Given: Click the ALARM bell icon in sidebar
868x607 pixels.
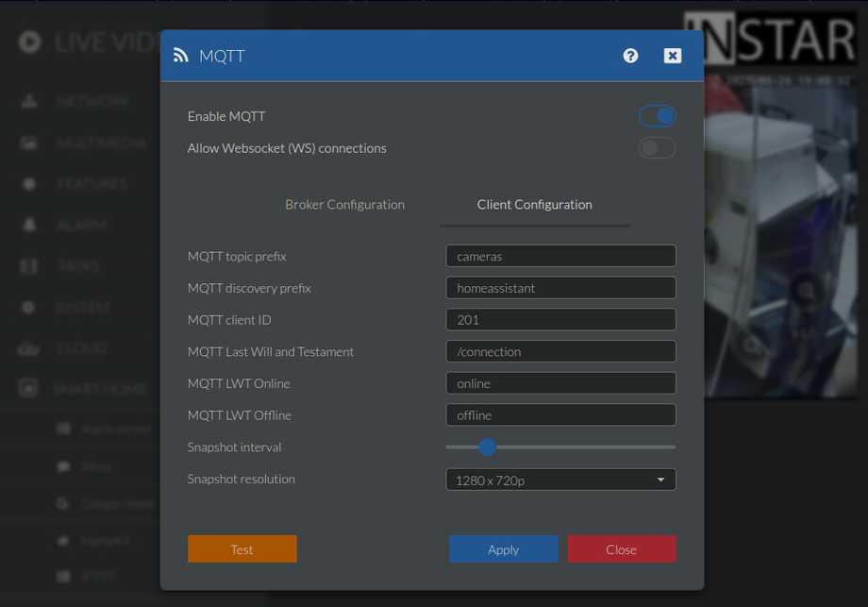Looking at the screenshot, I should click(28, 225).
